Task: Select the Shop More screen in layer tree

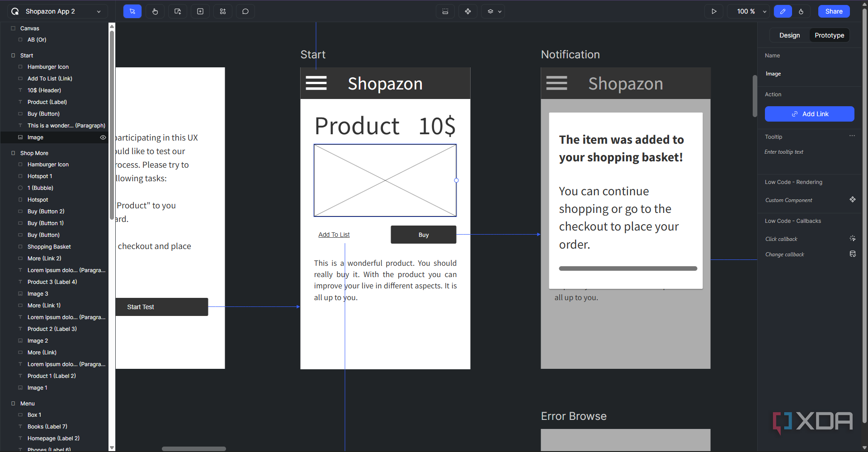Action: [x=34, y=153]
